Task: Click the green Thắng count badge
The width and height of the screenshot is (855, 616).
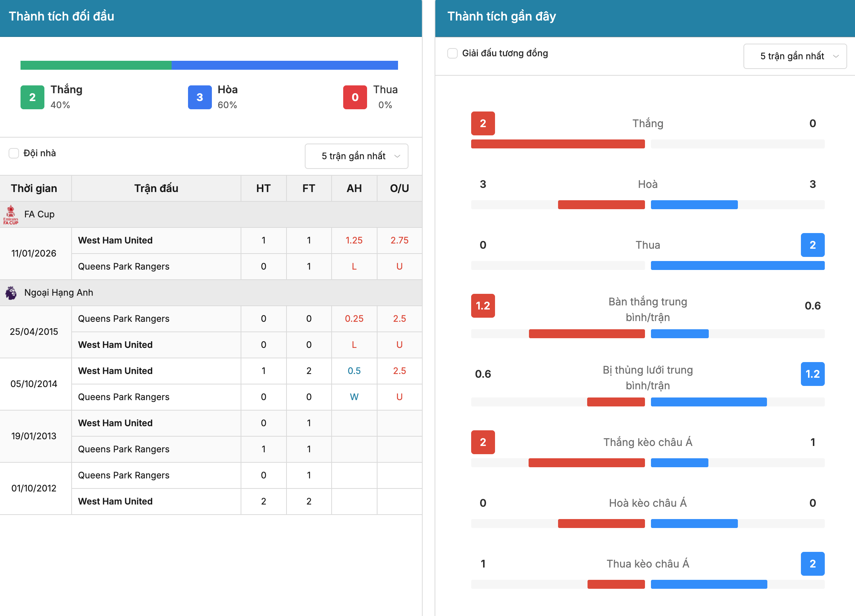Action: [x=32, y=97]
